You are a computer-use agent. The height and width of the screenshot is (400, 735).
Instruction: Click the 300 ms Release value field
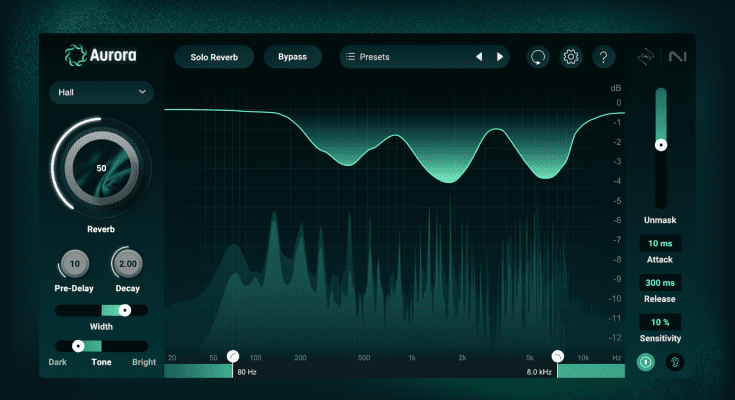tap(660, 283)
